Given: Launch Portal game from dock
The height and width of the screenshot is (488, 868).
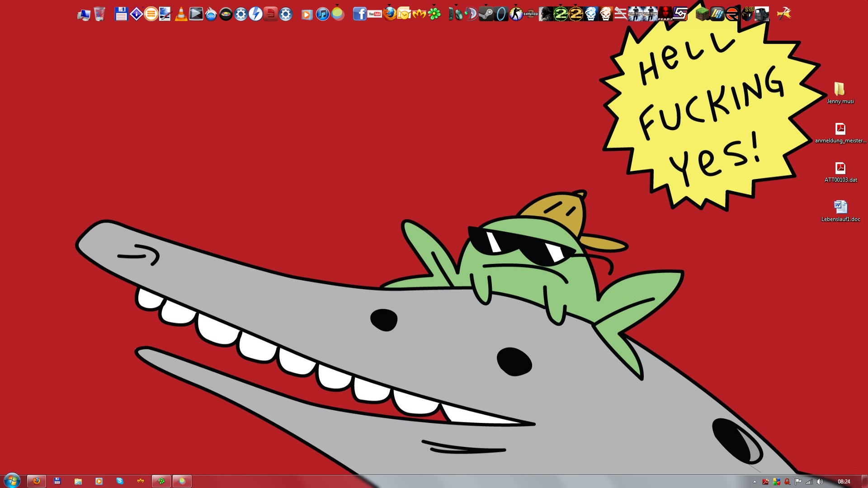Looking at the screenshot, I should [x=501, y=14].
